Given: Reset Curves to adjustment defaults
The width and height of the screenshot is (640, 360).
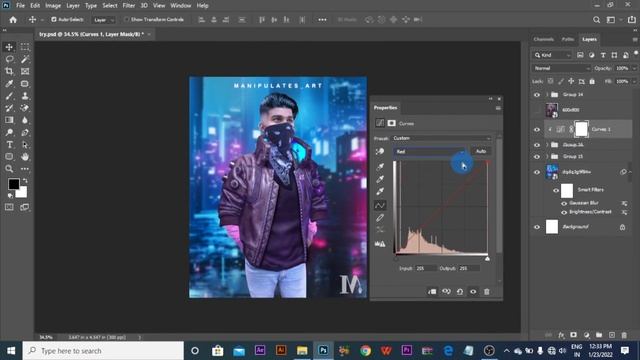Looking at the screenshot, I should pos(460,292).
